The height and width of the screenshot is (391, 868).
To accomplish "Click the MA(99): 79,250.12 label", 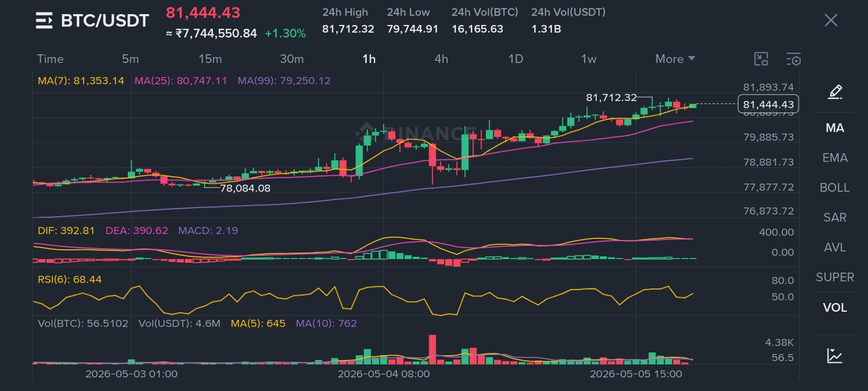I will [284, 80].
